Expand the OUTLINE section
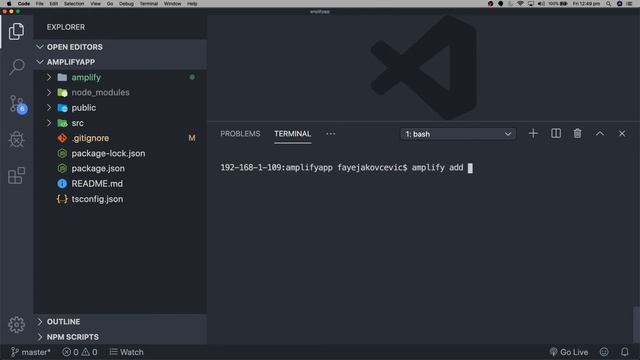This screenshot has width=640, height=360. click(120, 322)
